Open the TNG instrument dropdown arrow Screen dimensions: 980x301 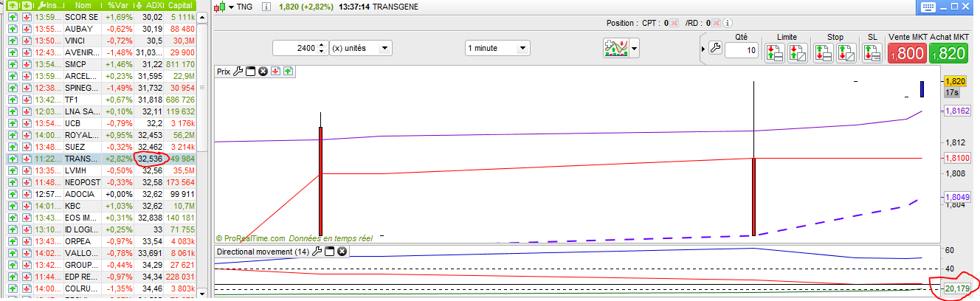pos(231,7)
